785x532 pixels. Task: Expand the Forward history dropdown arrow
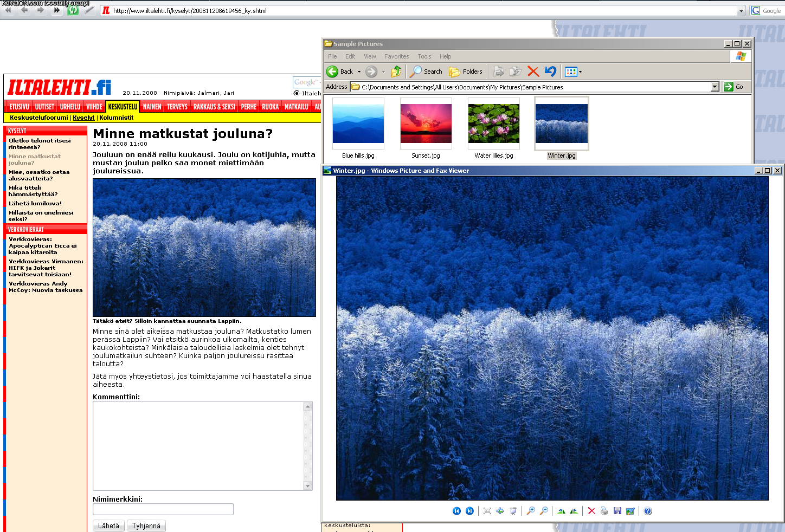coord(383,72)
